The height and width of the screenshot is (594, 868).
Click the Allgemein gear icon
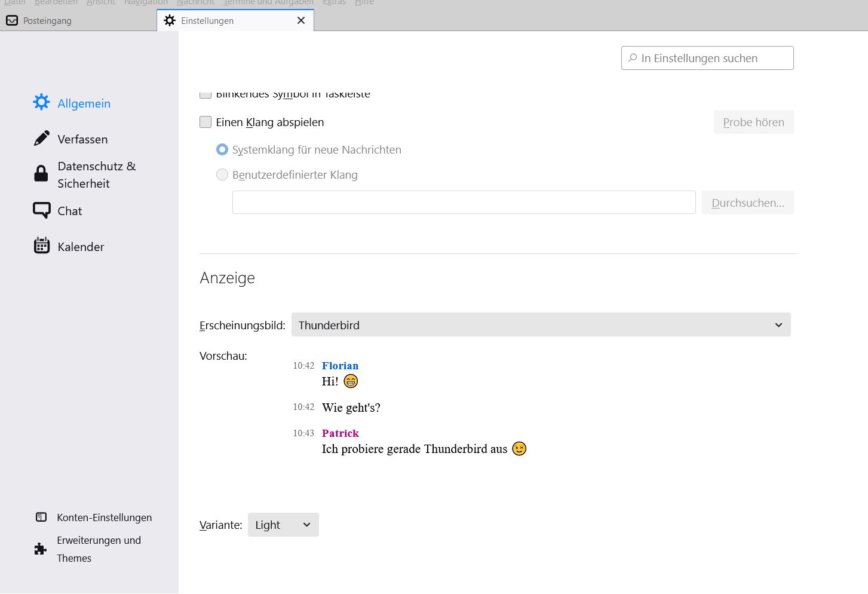(41, 102)
